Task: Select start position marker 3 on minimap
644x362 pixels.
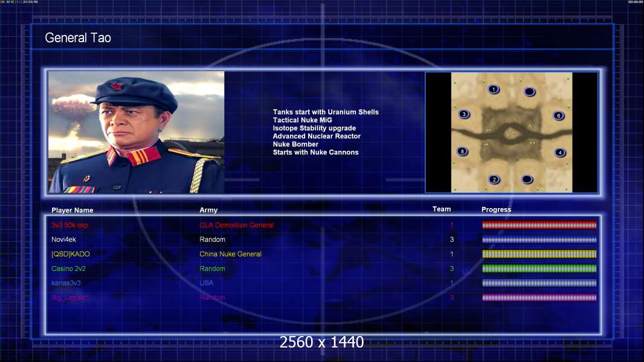Action: click(x=464, y=114)
